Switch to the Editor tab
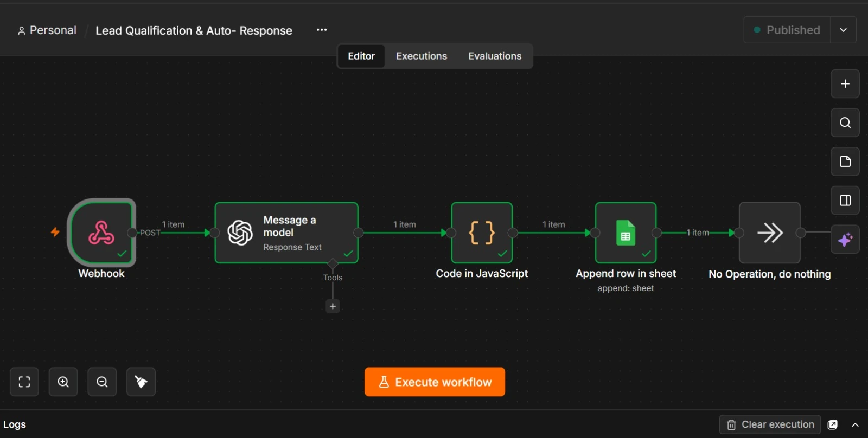This screenshot has width=868, height=438. click(361, 56)
